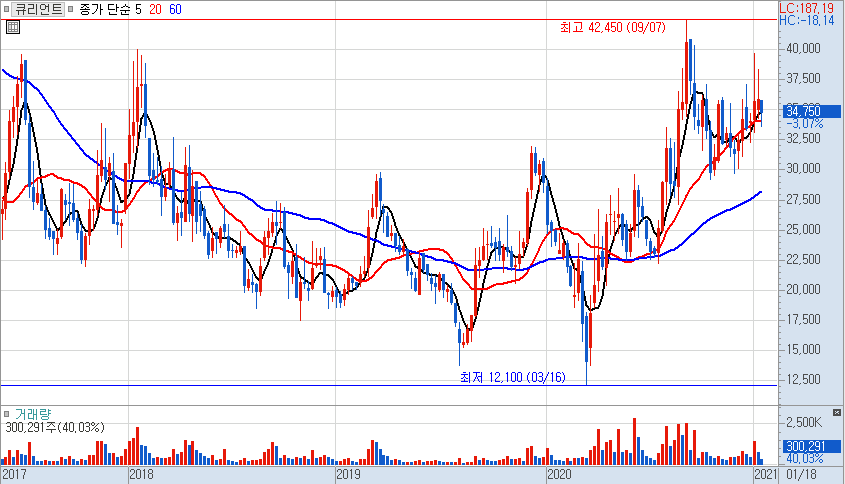Click the 32,500 price axis label
The image size is (845, 484).
(804, 139)
